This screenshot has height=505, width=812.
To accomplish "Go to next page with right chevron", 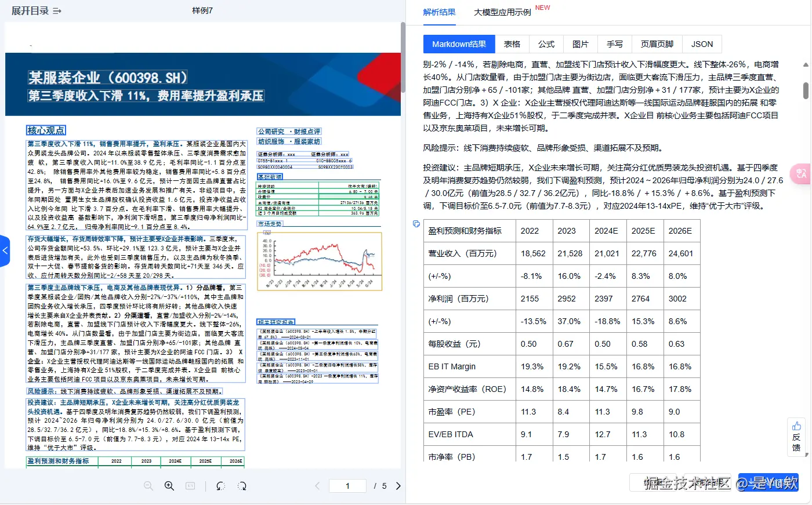I will [x=398, y=486].
